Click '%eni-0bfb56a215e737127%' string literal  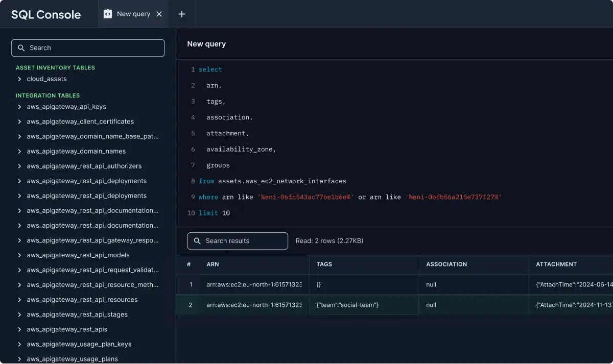tap(454, 197)
